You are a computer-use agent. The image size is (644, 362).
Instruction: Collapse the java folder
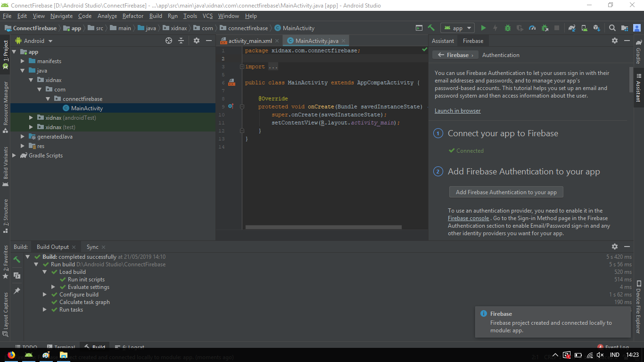click(23, 71)
